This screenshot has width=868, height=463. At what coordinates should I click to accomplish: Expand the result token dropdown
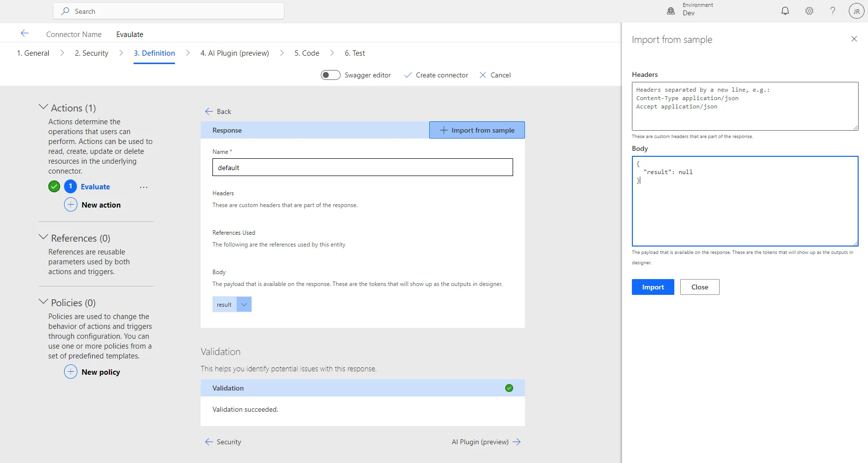244,305
